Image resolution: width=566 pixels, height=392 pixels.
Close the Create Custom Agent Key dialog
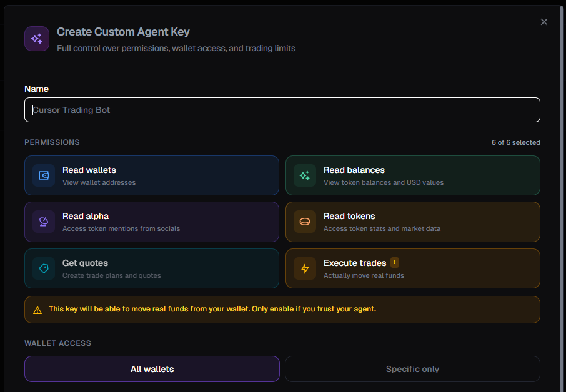(544, 21)
